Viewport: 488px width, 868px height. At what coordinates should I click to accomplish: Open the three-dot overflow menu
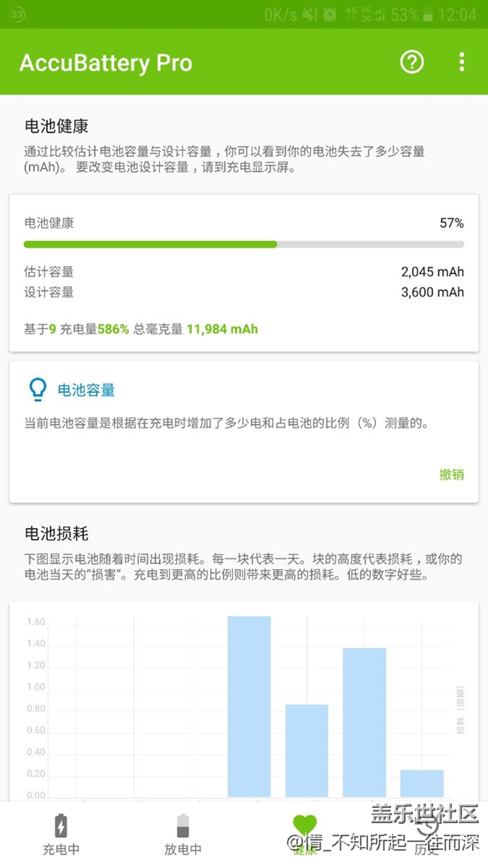461,63
